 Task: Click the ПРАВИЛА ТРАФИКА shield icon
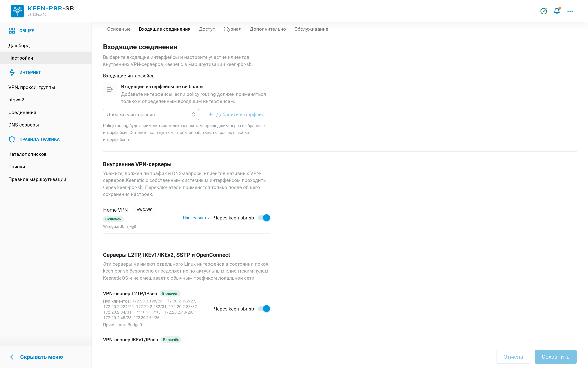12,139
